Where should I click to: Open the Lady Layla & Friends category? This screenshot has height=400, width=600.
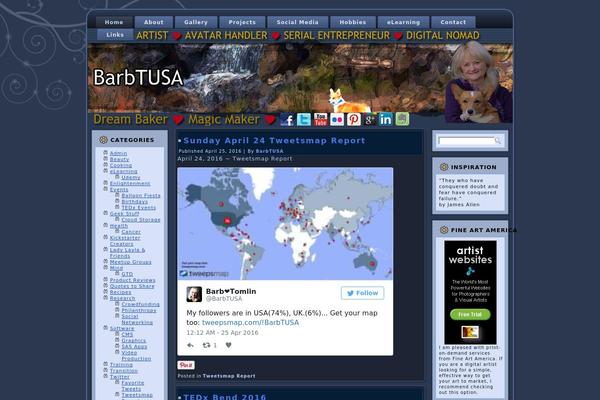click(x=127, y=253)
